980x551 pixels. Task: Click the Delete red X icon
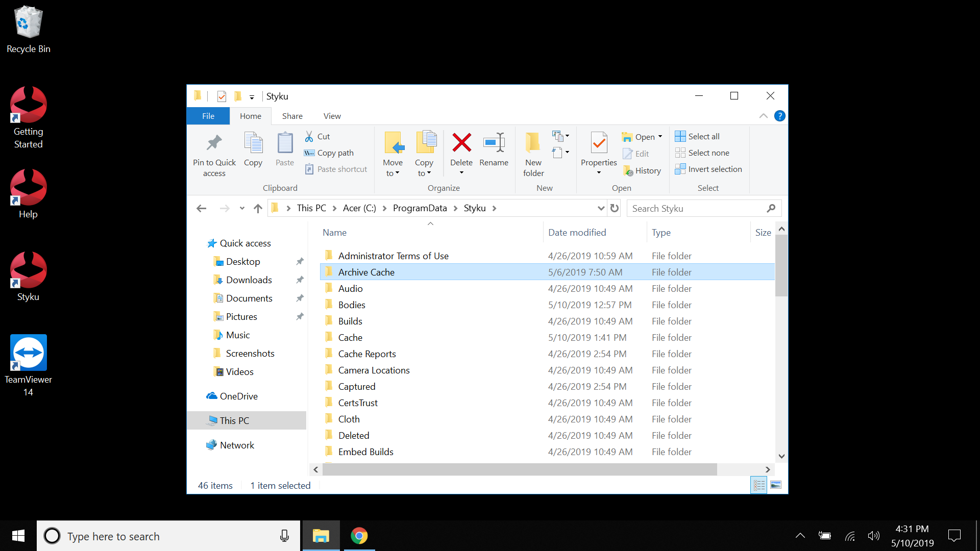461,143
